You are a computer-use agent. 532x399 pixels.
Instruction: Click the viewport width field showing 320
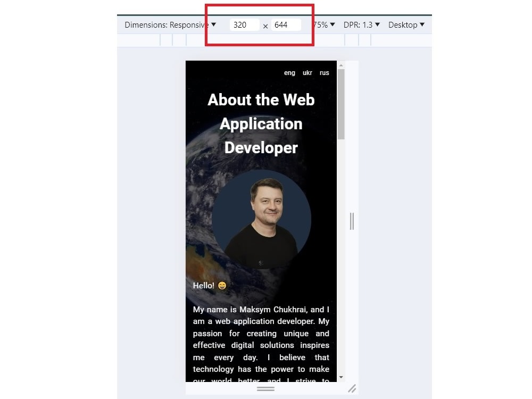[x=244, y=24]
